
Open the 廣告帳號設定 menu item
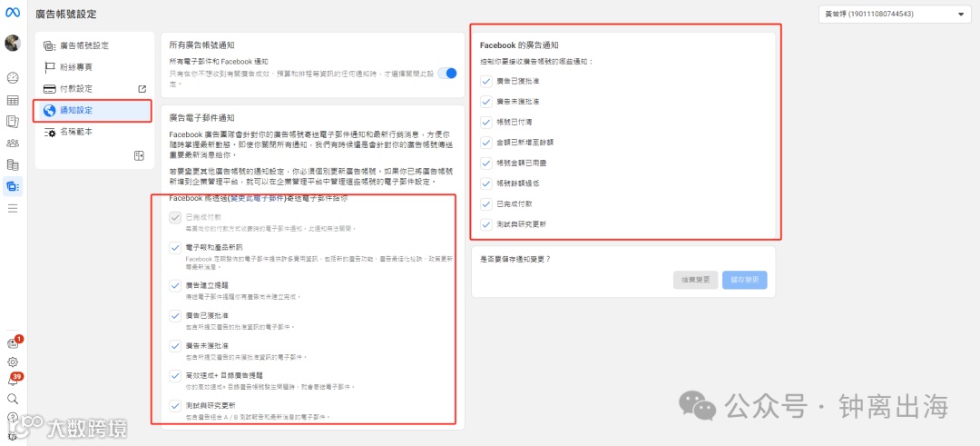(x=94, y=45)
